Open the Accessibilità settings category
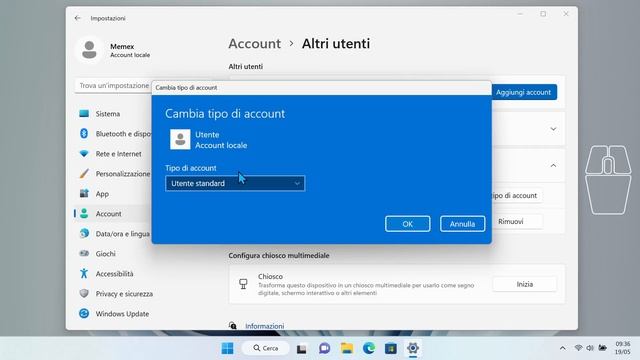Image resolution: width=640 pixels, height=360 pixels. [x=113, y=274]
